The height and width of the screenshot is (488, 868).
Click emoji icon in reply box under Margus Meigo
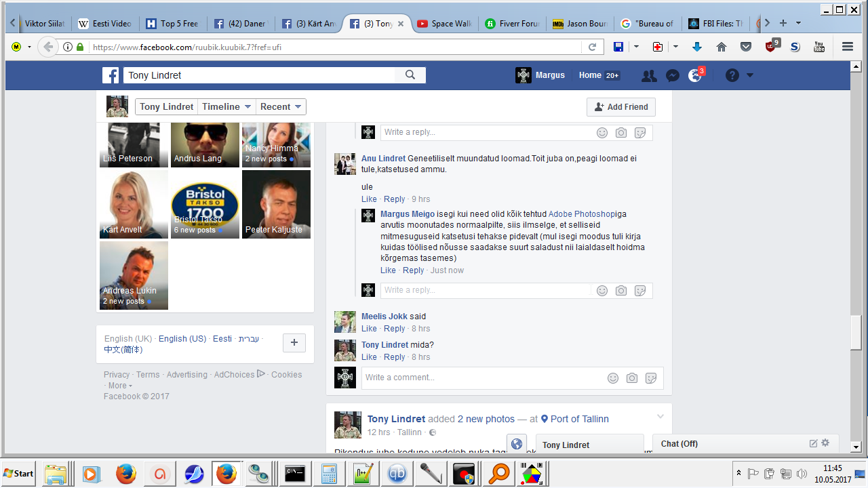coord(602,291)
